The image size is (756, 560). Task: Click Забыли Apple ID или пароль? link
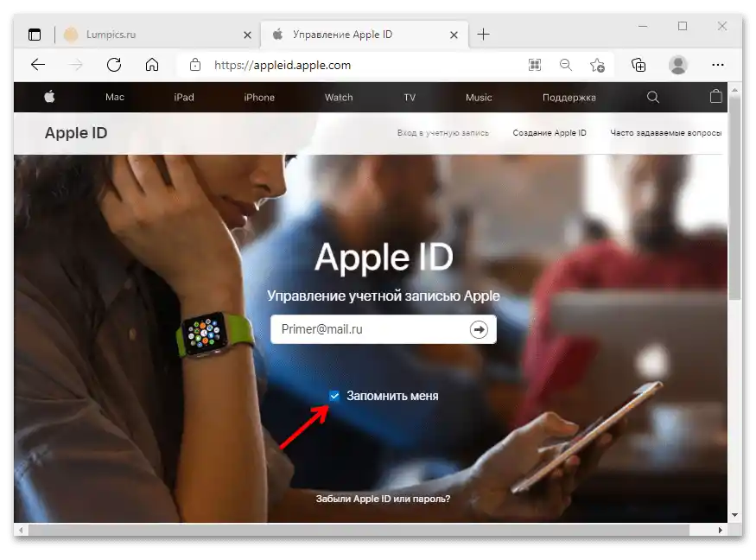click(x=383, y=499)
